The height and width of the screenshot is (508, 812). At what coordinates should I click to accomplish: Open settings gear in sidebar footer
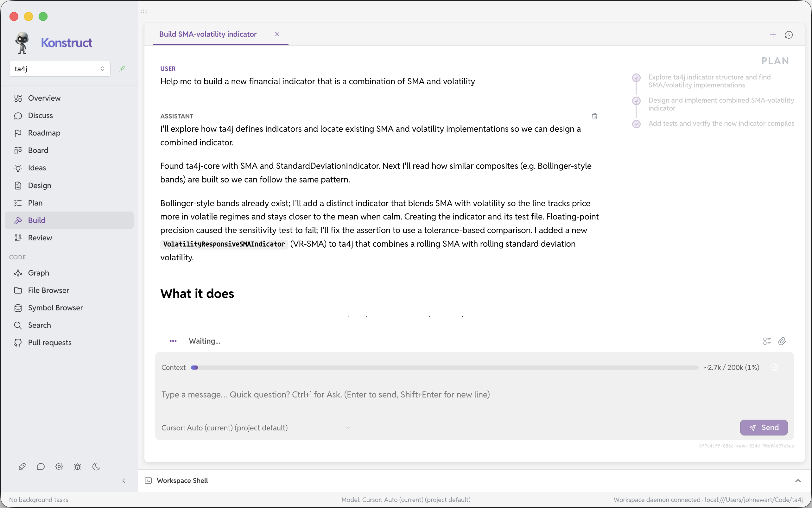pyautogui.click(x=59, y=467)
